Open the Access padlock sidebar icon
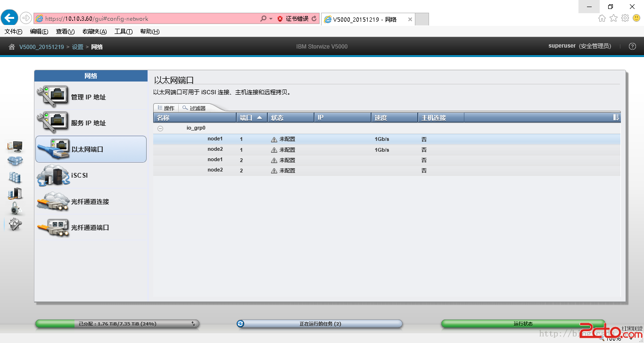 coord(16,208)
